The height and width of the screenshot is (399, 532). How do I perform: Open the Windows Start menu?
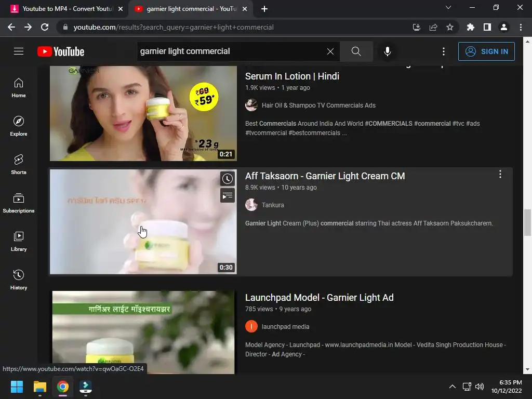(17, 387)
